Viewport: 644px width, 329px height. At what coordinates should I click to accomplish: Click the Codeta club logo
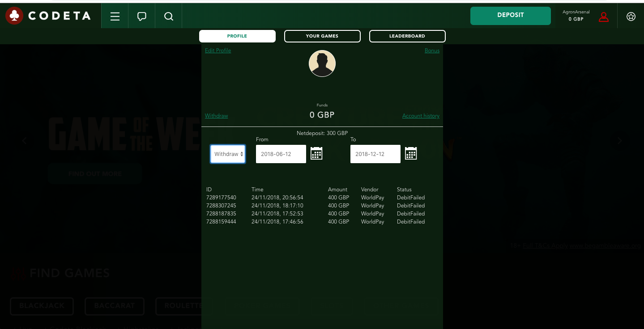[x=14, y=16]
